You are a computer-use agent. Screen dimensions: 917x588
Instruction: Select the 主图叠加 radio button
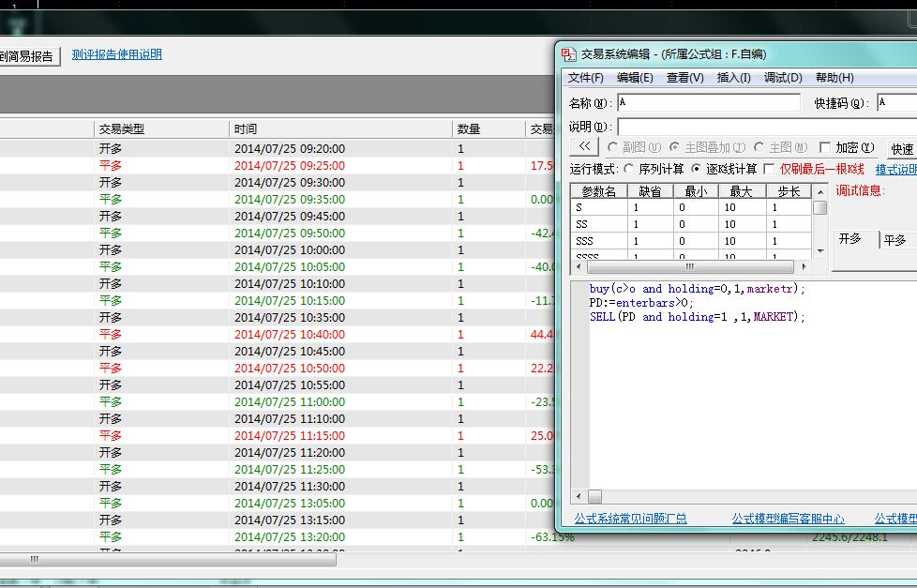tap(674, 147)
